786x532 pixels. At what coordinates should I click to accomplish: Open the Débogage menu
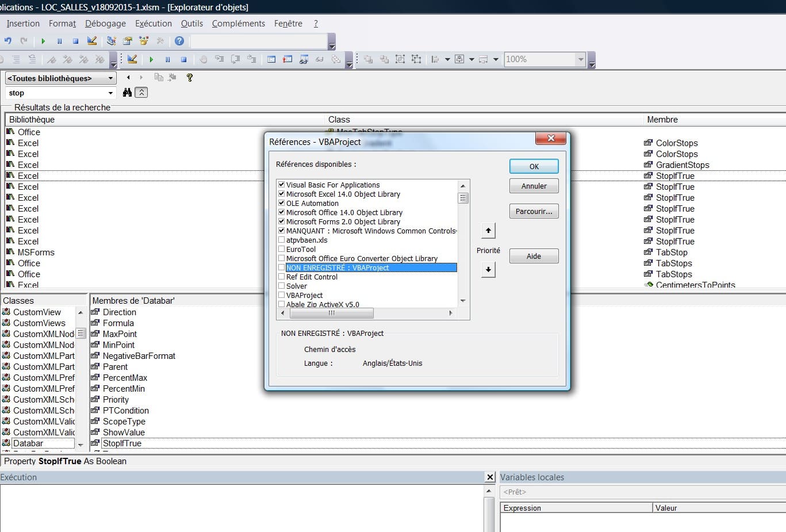pyautogui.click(x=105, y=24)
